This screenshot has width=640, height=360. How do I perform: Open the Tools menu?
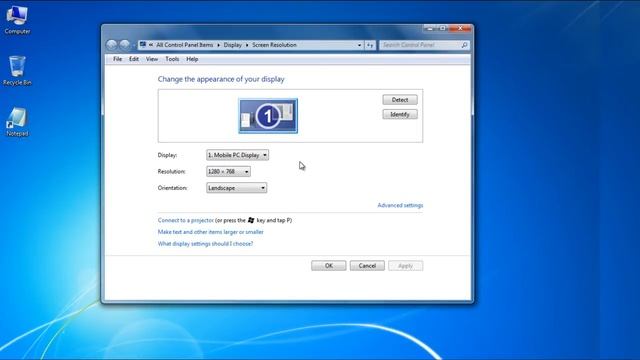tap(172, 59)
